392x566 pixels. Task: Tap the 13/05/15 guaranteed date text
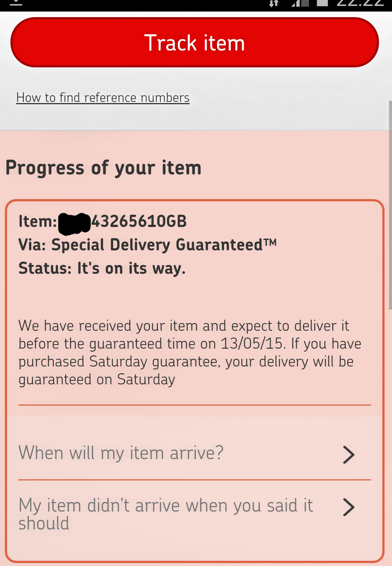click(251, 343)
